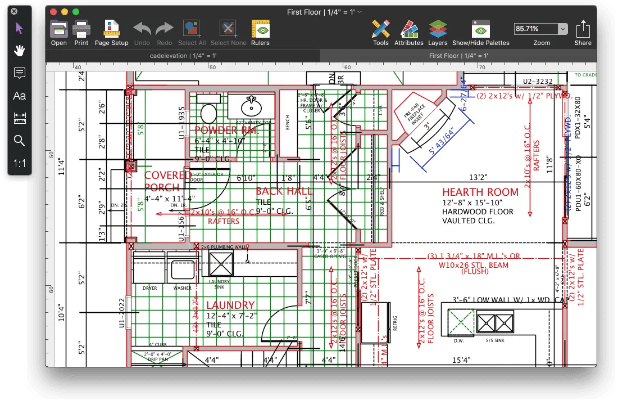
Task: Click the Print toolbar icon
Action: tap(82, 32)
